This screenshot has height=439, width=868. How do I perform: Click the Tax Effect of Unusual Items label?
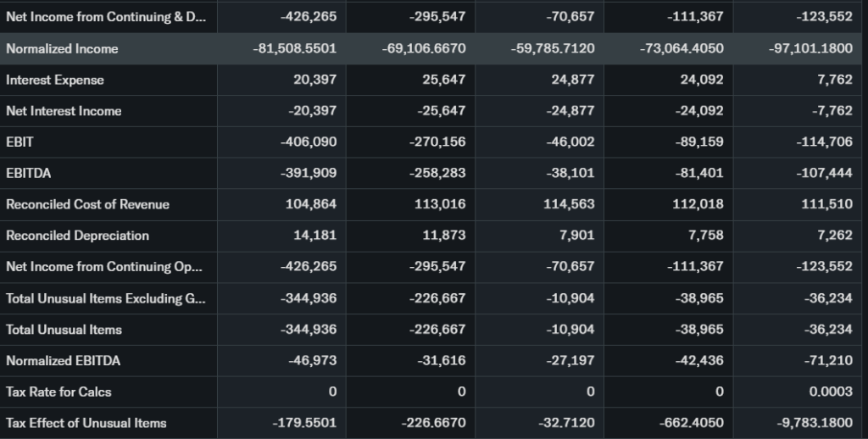[x=86, y=423]
